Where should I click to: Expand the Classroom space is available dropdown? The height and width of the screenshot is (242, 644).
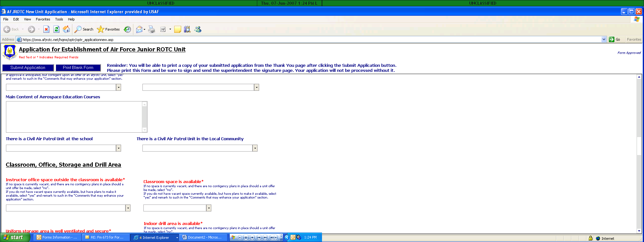tap(208, 208)
